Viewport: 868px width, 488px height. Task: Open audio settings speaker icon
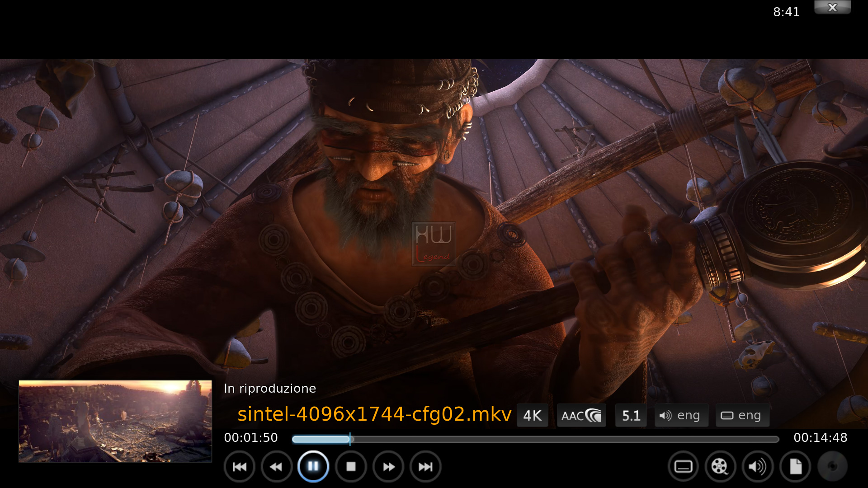click(x=758, y=466)
